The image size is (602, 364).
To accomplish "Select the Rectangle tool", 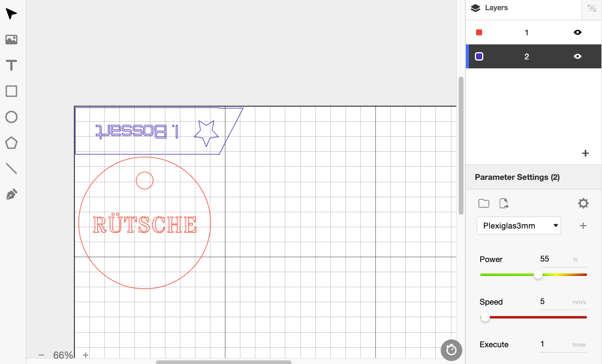I will pos(11,91).
